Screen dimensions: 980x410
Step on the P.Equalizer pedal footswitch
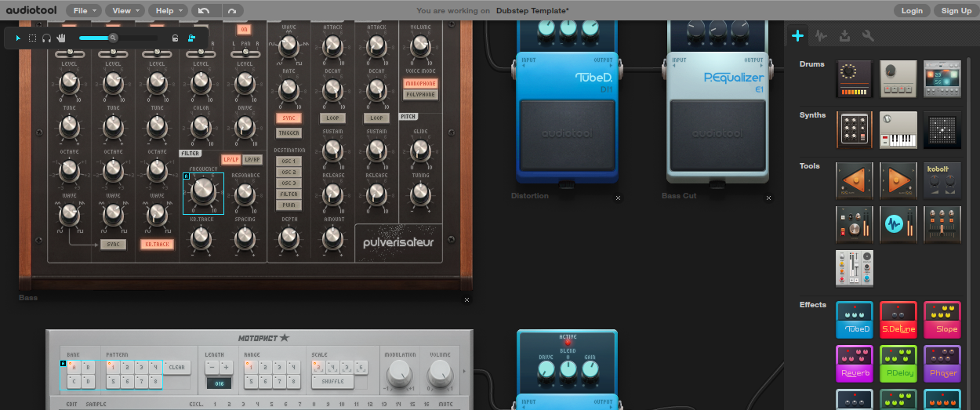click(719, 135)
